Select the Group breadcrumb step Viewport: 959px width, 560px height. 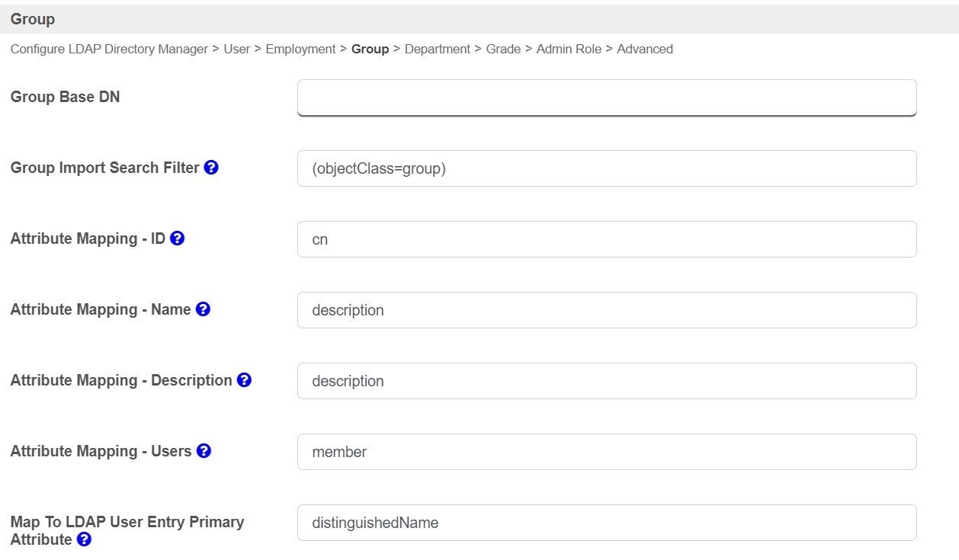(370, 49)
